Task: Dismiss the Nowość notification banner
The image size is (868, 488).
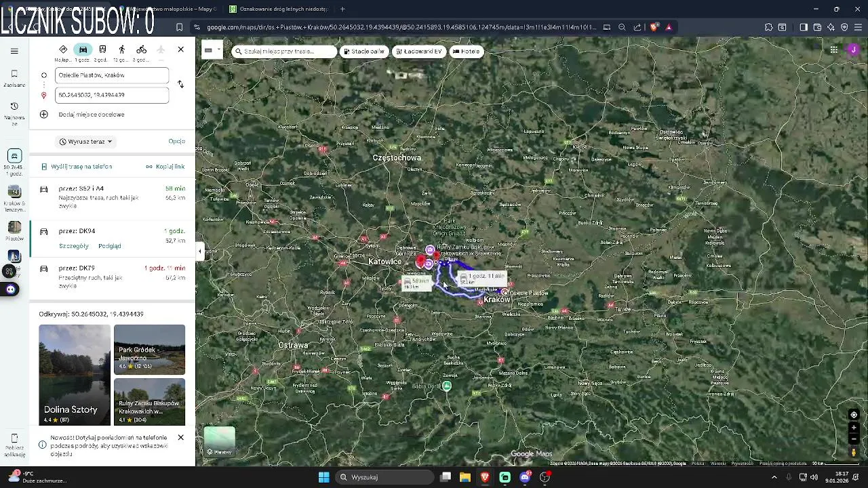Action: coord(180,437)
